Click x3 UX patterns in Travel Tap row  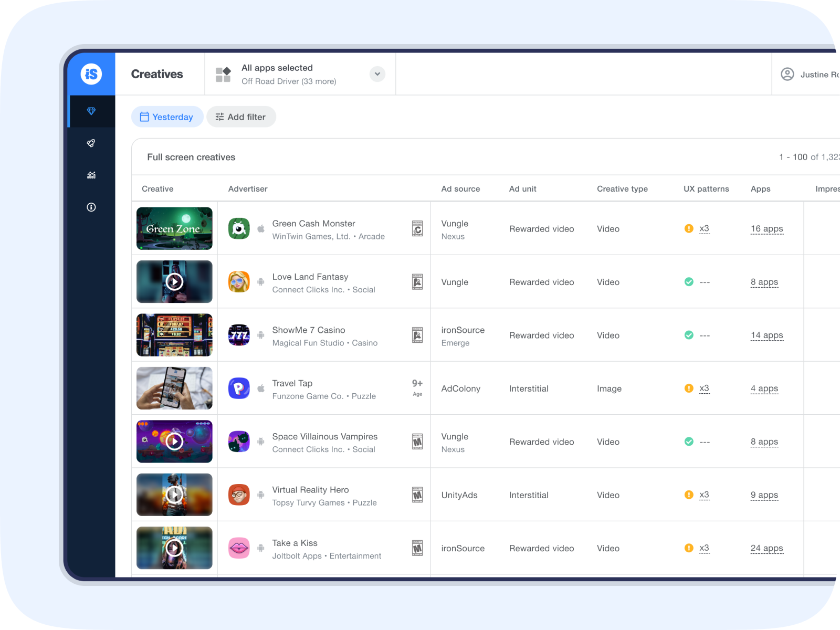pyautogui.click(x=704, y=388)
